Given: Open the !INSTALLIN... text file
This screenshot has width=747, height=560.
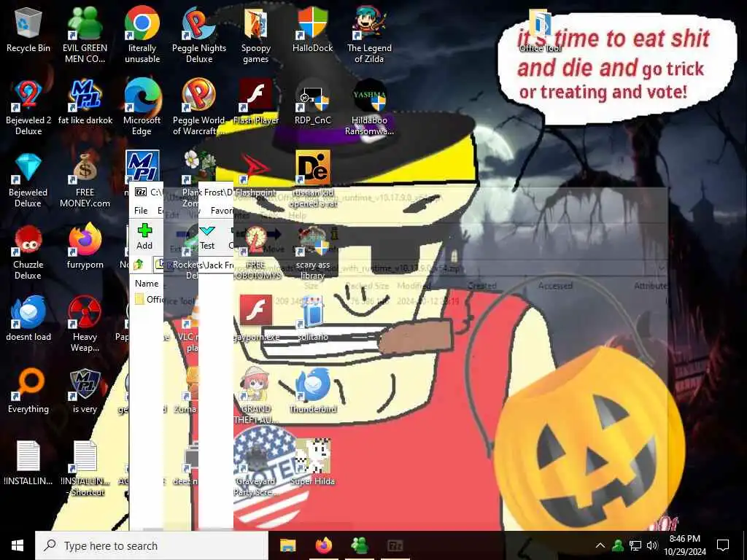Looking at the screenshot, I should pos(28,463).
